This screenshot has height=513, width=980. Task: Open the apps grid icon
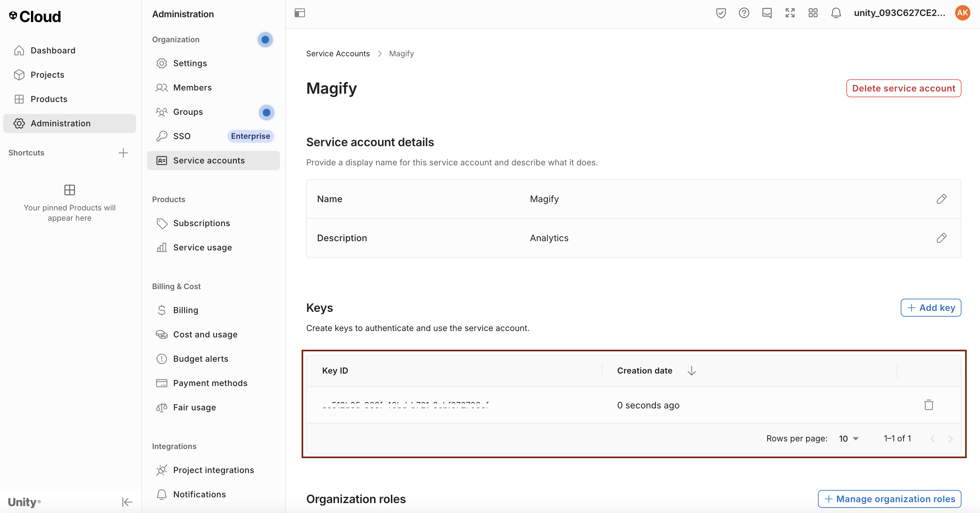click(x=813, y=13)
